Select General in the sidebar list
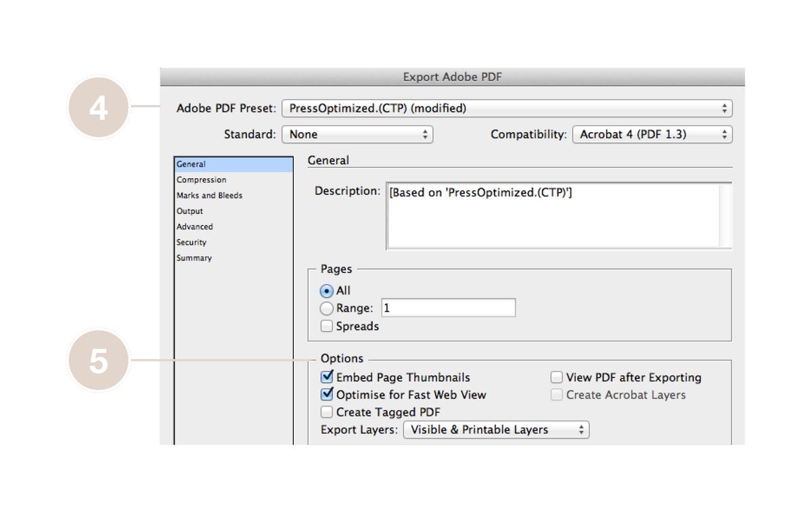This screenshot has width=812, height=512. click(233, 164)
